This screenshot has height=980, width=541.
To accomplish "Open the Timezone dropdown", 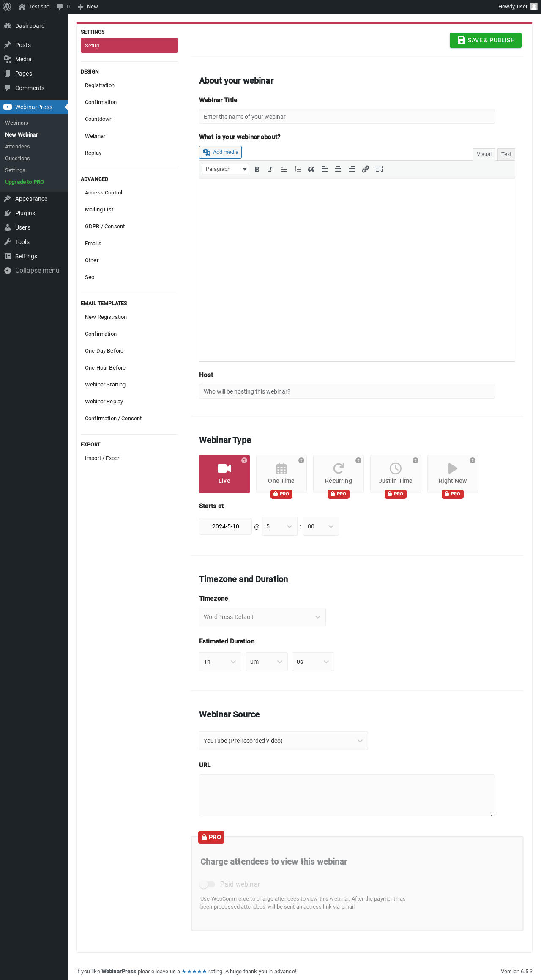I will [x=262, y=617].
